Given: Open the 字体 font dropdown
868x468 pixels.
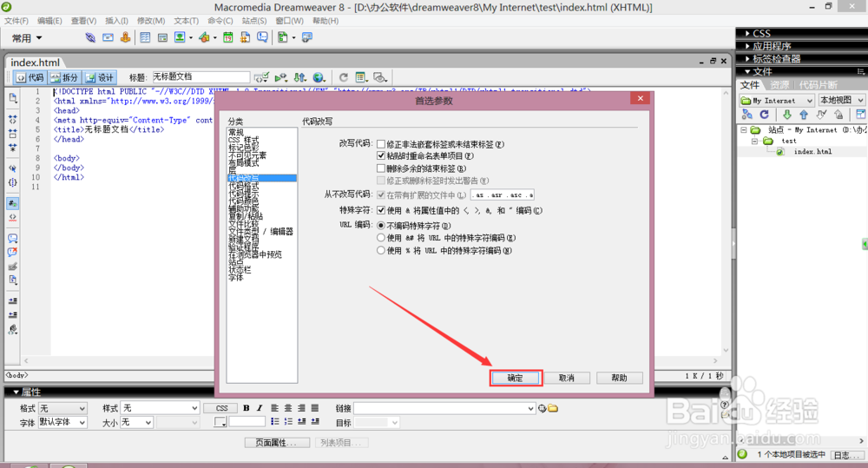Looking at the screenshot, I should click(x=62, y=422).
